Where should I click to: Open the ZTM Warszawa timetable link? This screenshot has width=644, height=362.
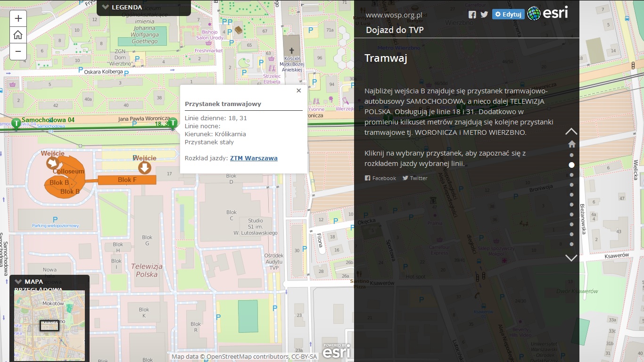254,158
